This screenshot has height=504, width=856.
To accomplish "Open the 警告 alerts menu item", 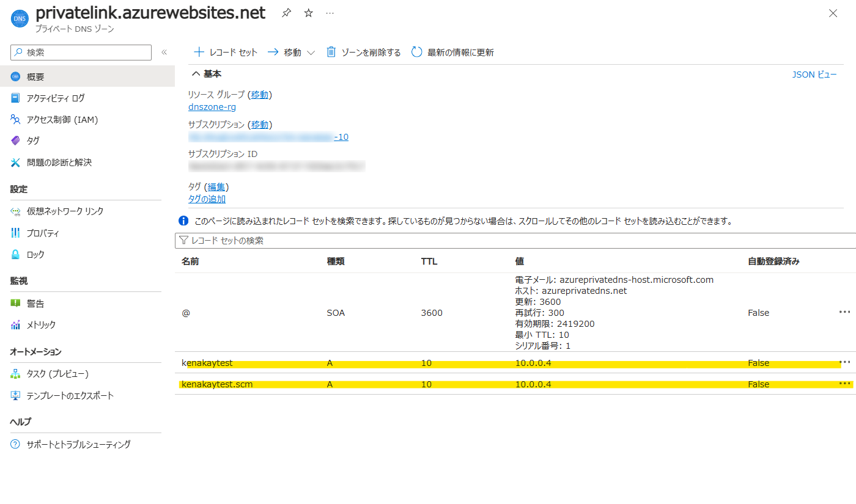I will (87, 304).
